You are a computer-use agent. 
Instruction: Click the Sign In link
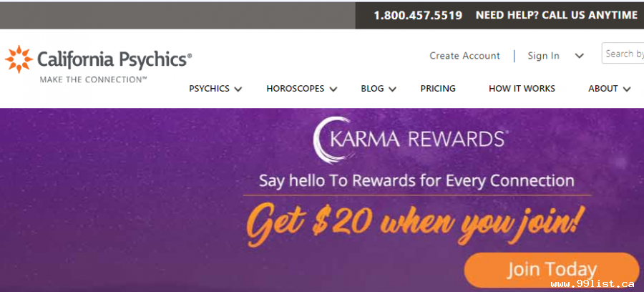(x=543, y=55)
